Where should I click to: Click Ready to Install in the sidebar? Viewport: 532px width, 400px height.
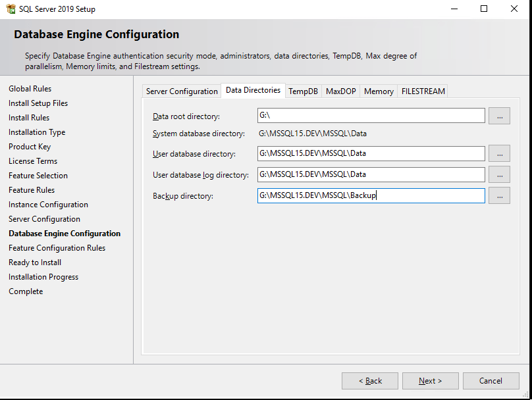click(x=34, y=262)
